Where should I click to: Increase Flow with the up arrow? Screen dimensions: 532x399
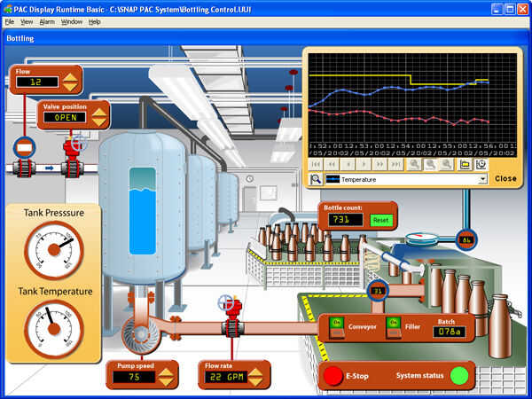[71, 76]
